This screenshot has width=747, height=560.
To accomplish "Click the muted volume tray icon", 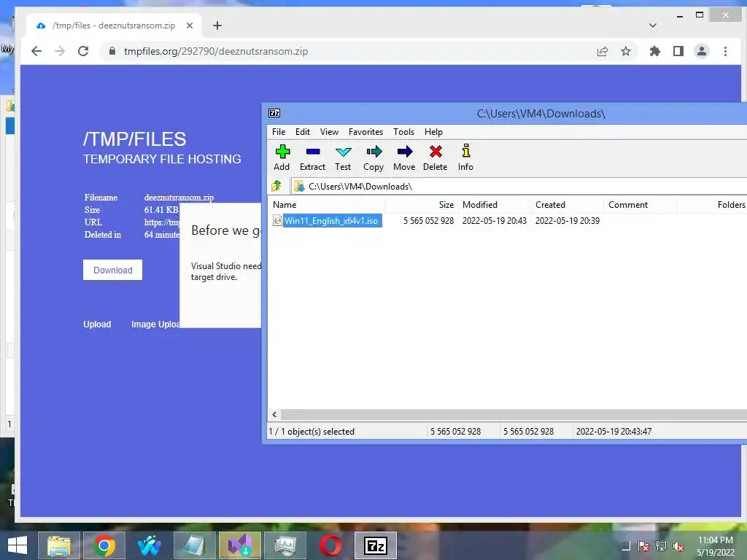I will click(678, 546).
